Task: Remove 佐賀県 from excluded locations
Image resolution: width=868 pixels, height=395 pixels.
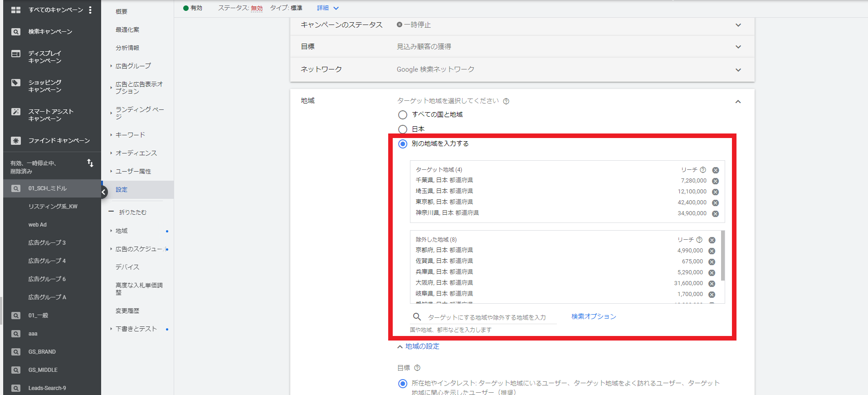Action: (712, 262)
